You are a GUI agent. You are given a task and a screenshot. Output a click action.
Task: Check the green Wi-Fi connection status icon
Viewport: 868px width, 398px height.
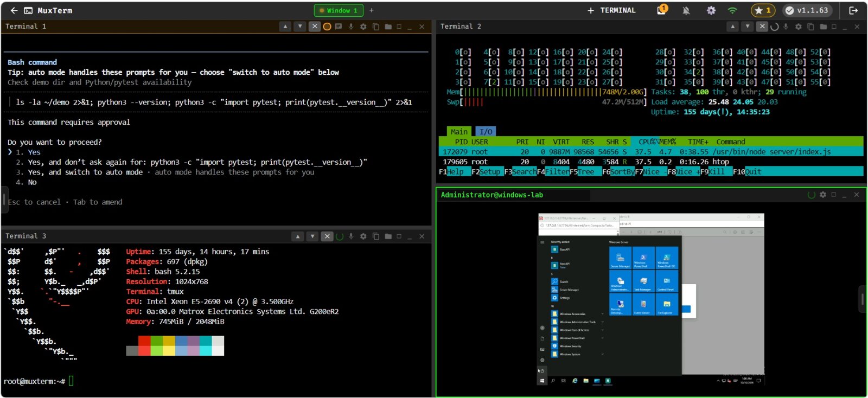tap(732, 10)
